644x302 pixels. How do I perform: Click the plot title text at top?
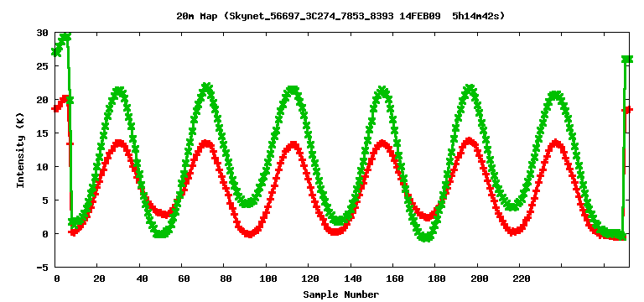pyautogui.click(x=340, y=16)
